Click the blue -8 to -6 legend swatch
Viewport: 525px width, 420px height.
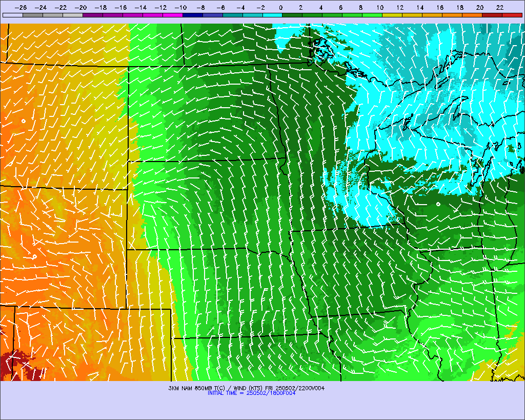tap(213, 15)
